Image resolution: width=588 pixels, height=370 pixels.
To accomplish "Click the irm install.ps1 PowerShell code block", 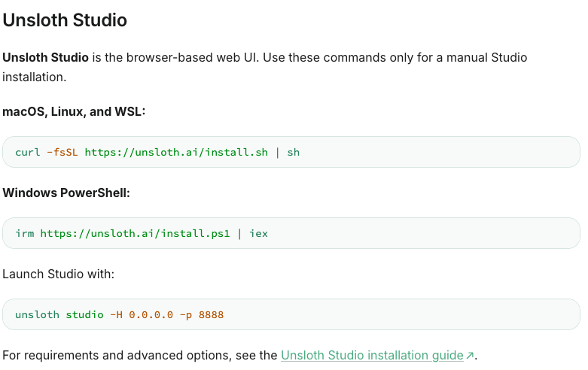I will tap(291, 233).
